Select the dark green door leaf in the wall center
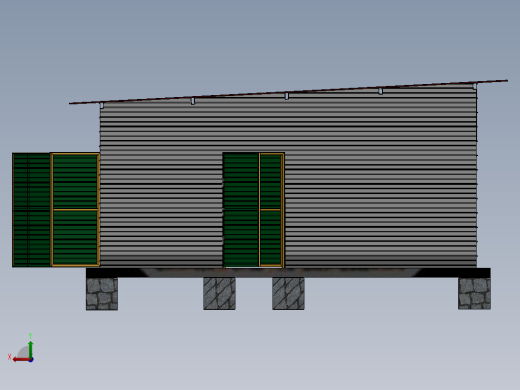Viewport: 520px width, 390px height. (x=241, y=210)
